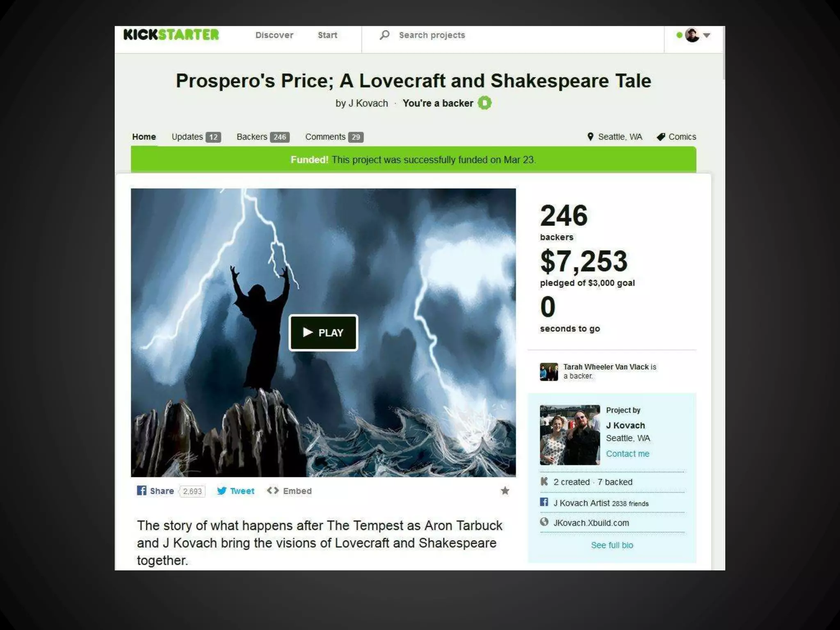The height and width of the screenshot is (630, 840).
Task: Click the user profile avatar
Action: pos(692,35)
